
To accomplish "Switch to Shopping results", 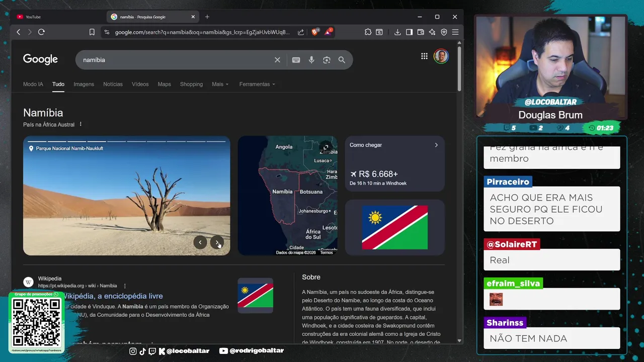I will [x=191, y=84].
